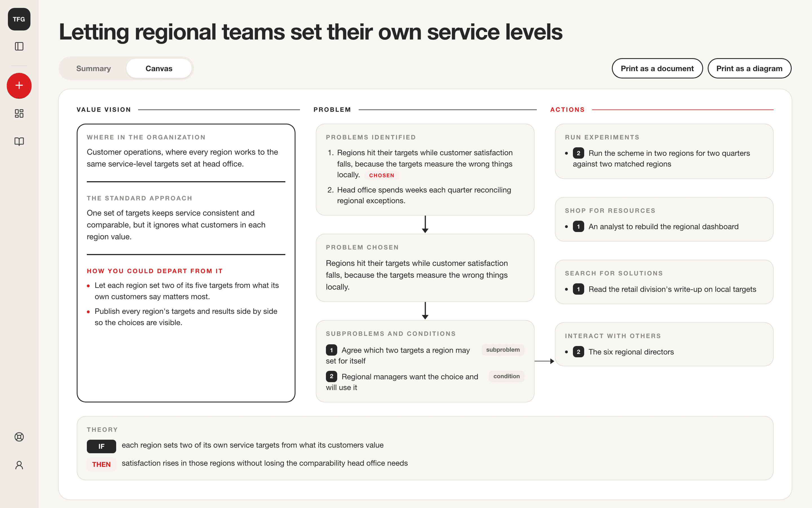Click the red CHOSEN tag
812x508 pixels.
point(381,175)
